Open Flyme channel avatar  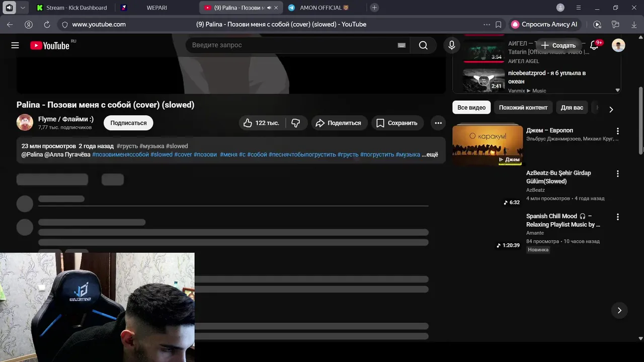[x=25, y=122]
